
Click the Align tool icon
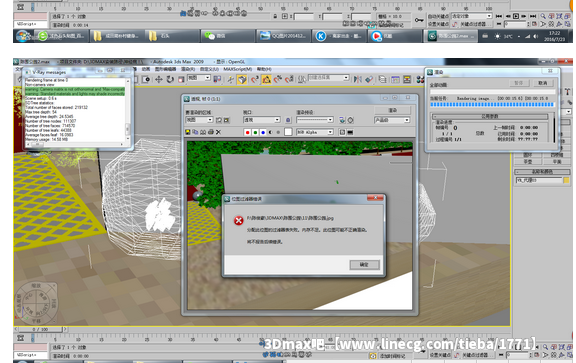tap(369, 79)
